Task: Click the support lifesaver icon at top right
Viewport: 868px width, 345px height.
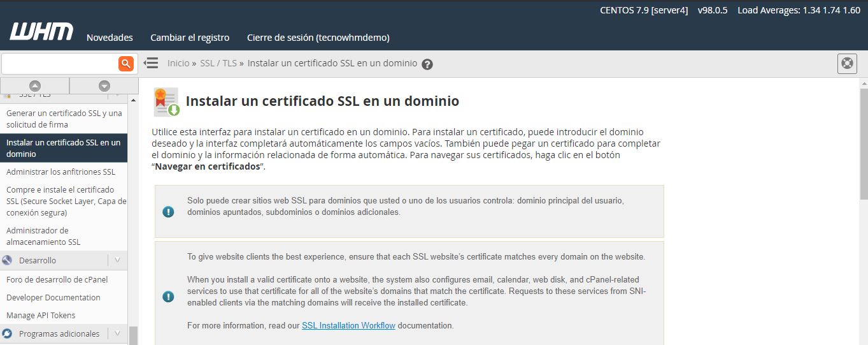Action: coord(847,64)
